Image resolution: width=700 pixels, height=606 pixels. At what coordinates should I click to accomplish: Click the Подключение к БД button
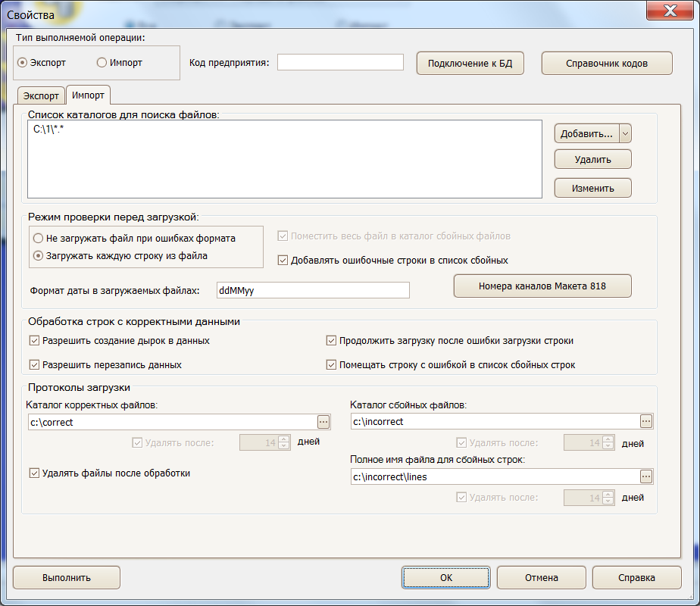point(469,63)
